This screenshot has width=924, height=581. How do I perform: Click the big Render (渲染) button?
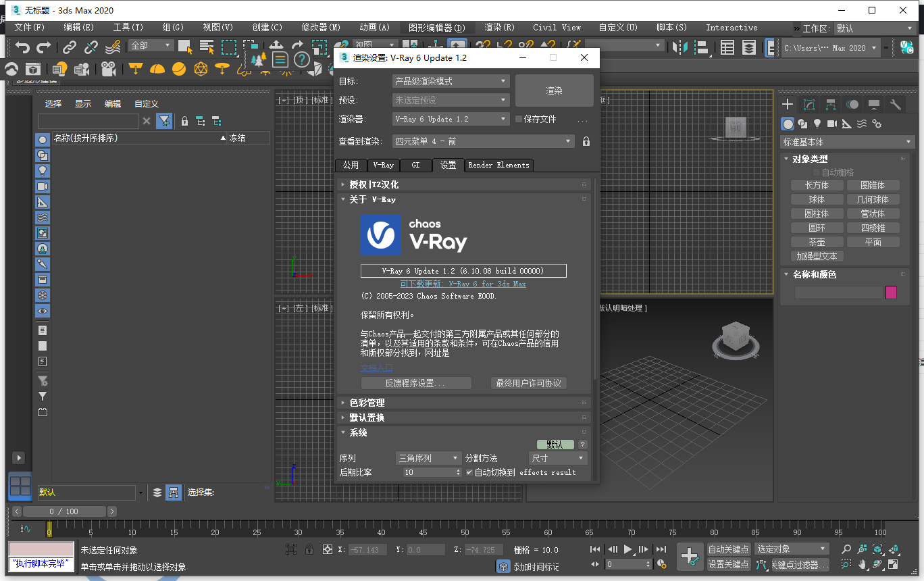555,90
